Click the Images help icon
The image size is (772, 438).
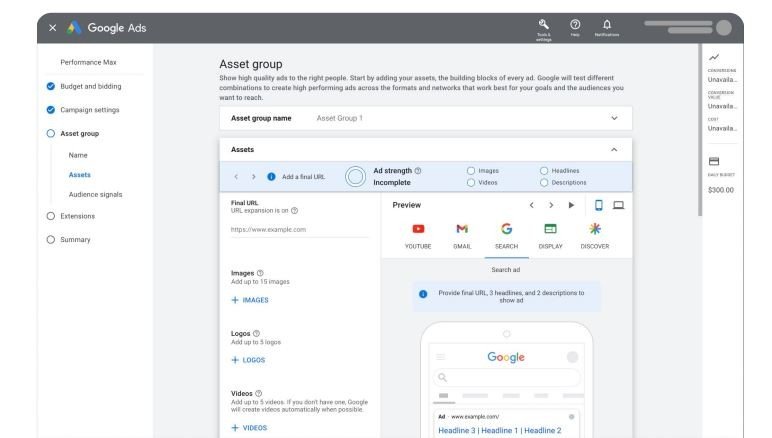pyautogui.click(x=260, y=273)
